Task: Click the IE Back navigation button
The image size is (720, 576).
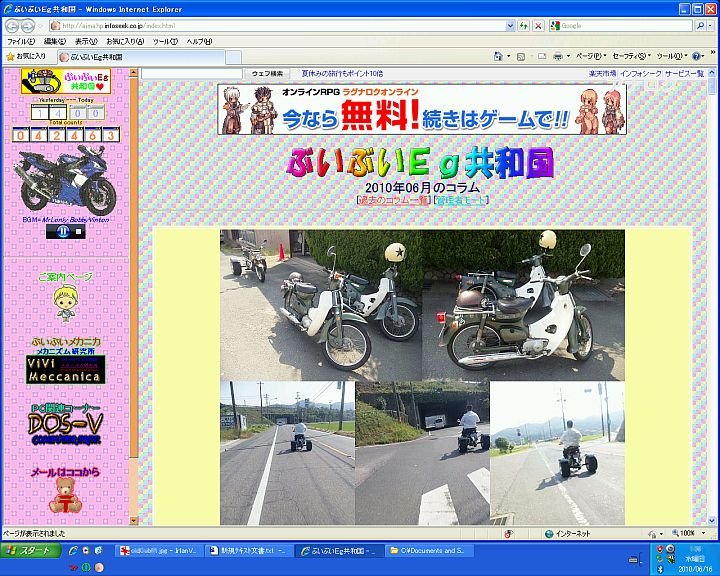Action: [x=12, y=26]
